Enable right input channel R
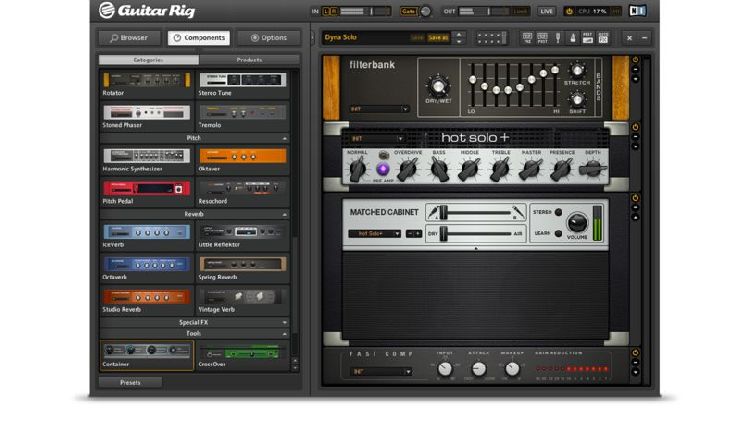The height and width of the screenshot is (426, 750). click(334, 11)
